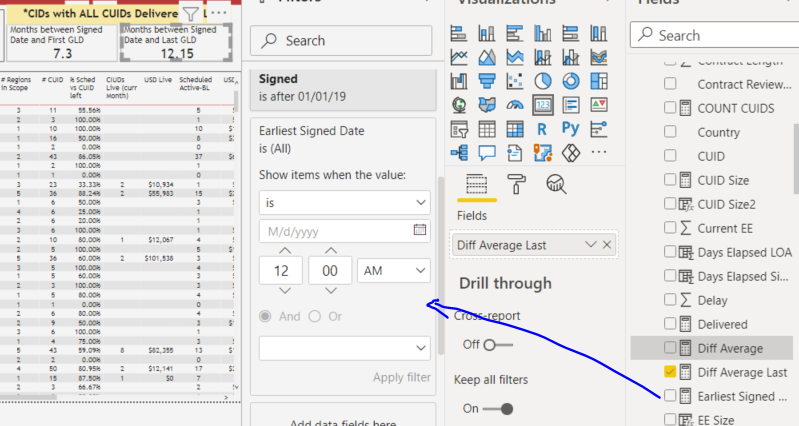The width and height of the screenshot is (799, 426).
Task: Open the calendar date picker icon
Action: coord(420,229)
